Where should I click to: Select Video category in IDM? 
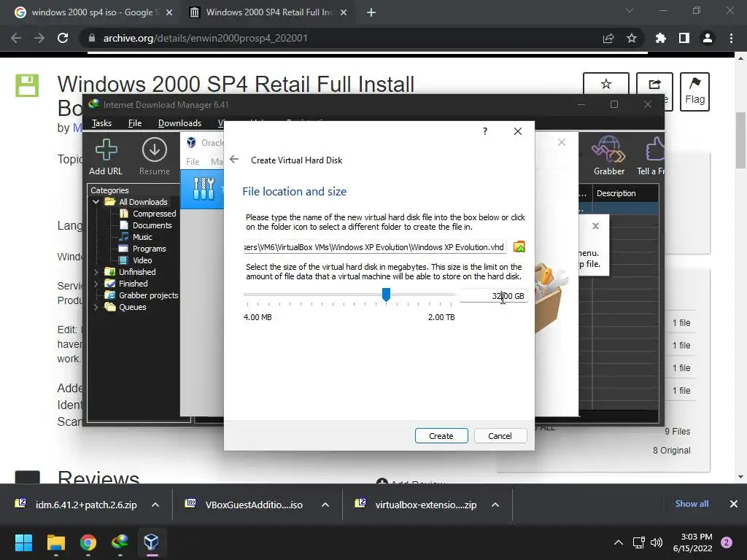click(142, 260)
